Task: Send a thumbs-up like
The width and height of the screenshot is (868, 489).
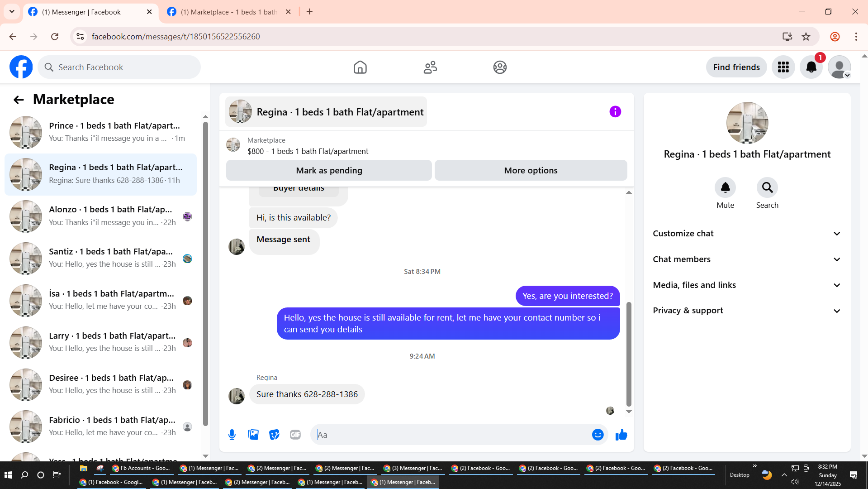Action: pos(621,435)
